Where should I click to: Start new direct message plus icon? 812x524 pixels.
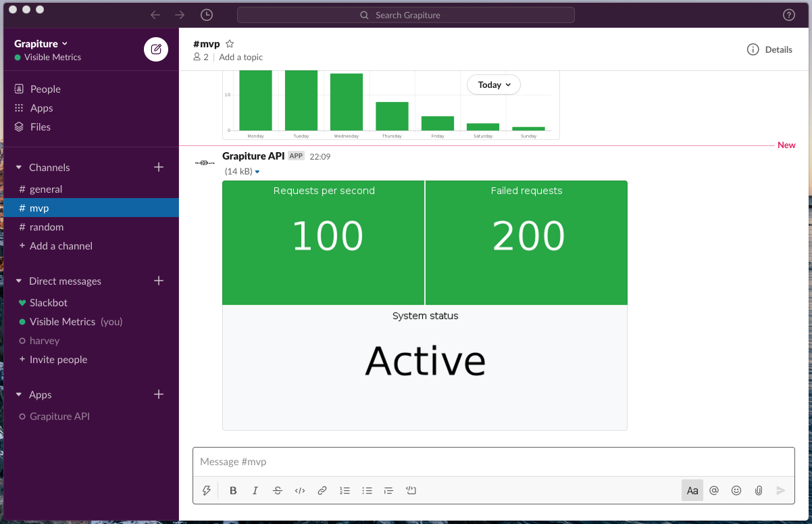[159, 281]
